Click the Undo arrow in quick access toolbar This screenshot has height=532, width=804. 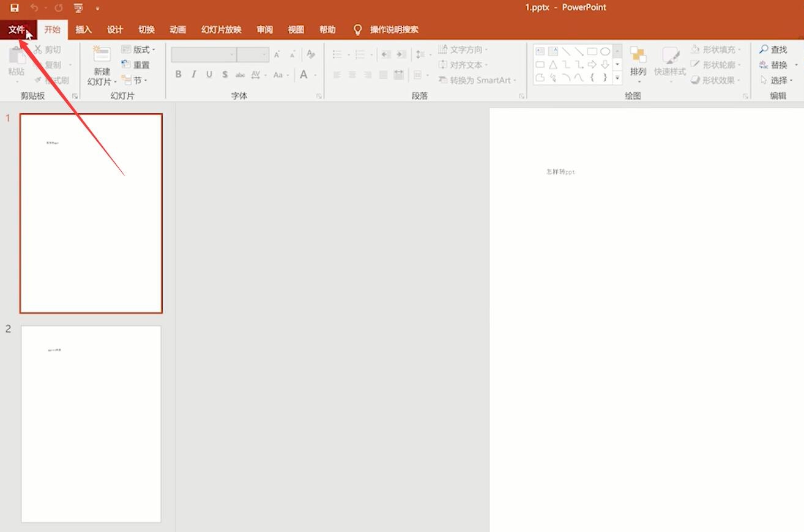(34, 8)
